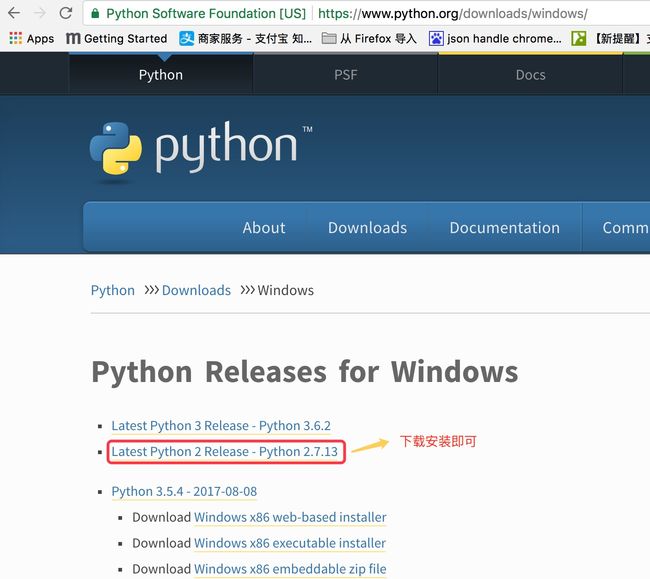Open json handle chrome bookmark
Viewport: 650px width, 579px height.
tap(495, 39)
